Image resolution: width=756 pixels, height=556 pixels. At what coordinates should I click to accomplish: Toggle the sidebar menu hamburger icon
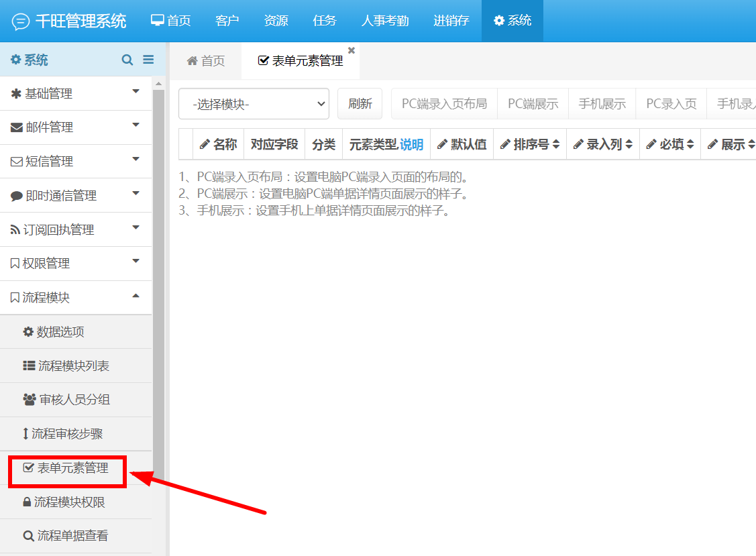148,59
